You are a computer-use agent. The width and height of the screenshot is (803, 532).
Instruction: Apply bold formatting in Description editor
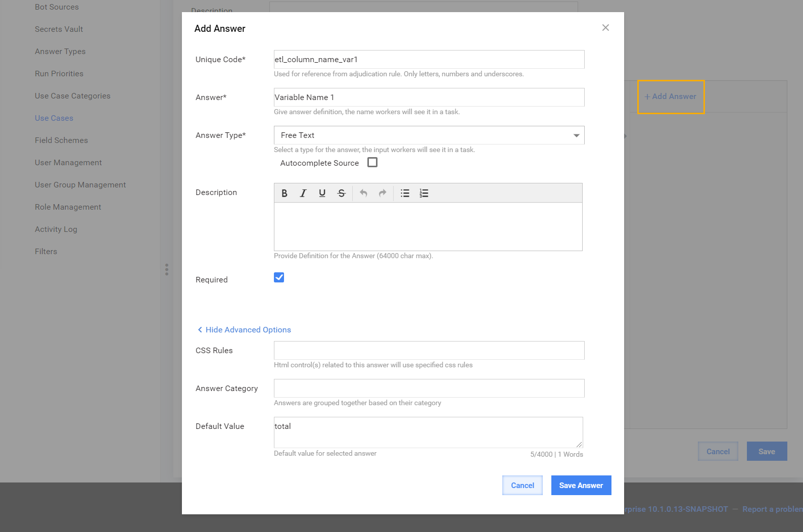[285, 193]
